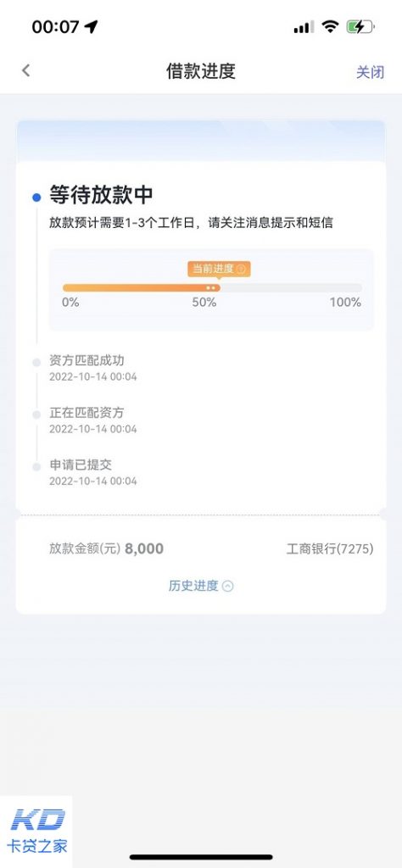Tap the 等待放款中 status heading
The height and width of the screenshot is (868, 402).
[101, 195]
